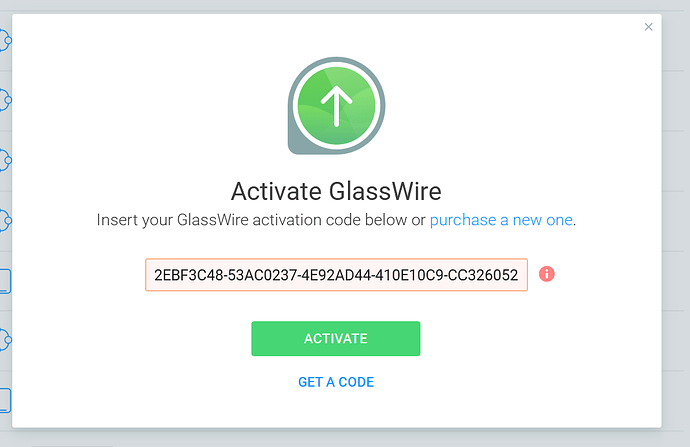Image resolution: width=690 pixels, height=447 pixels.
Task: Close the Activate GlassWire dialog
Action: click(648, 27)
